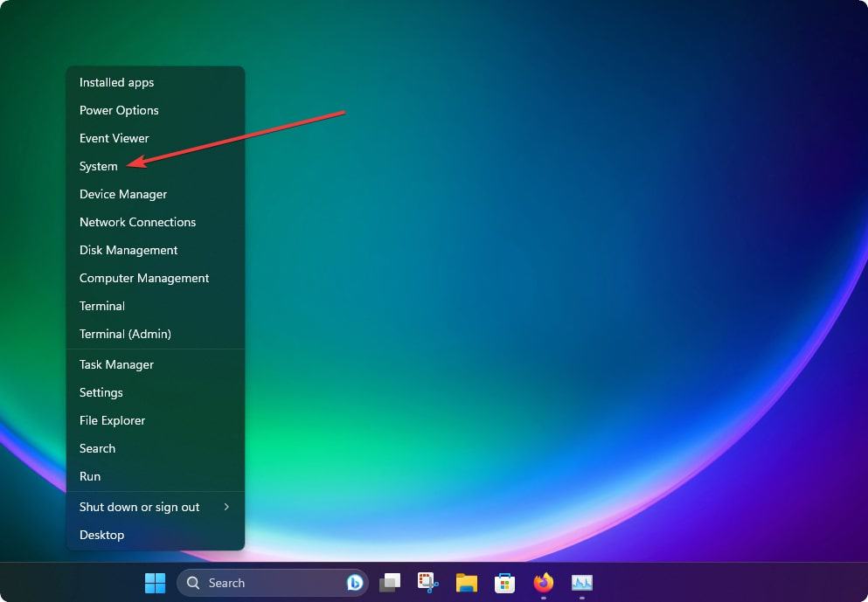
Task: Open the Windows Start menu
Action: 155,583
